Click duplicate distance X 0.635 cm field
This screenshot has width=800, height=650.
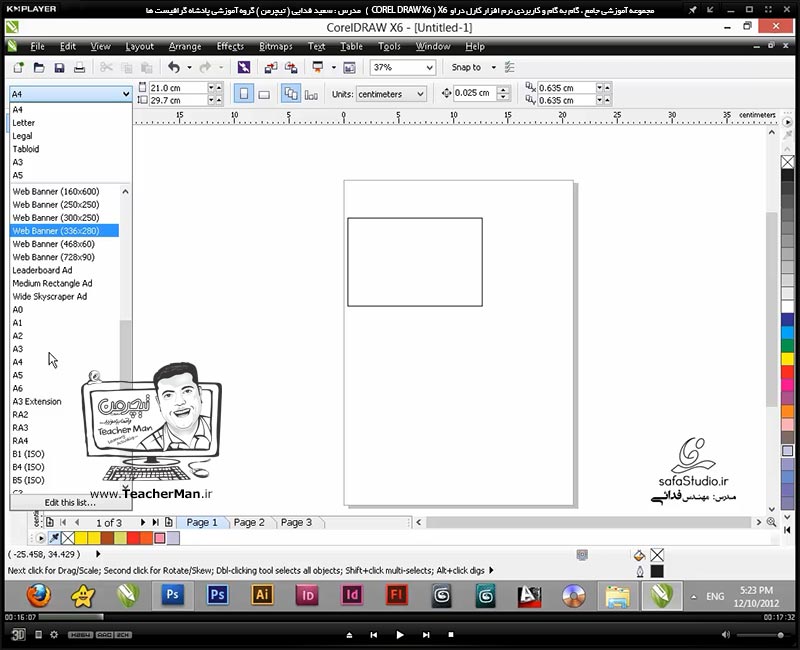pos(566,88)
